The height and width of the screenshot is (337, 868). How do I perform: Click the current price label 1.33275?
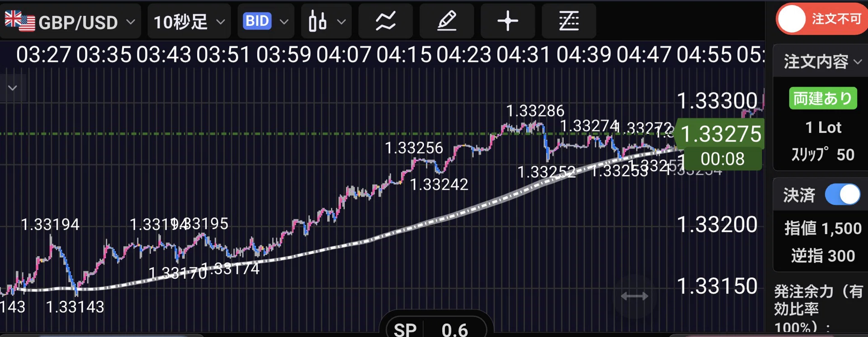point(721,134)
